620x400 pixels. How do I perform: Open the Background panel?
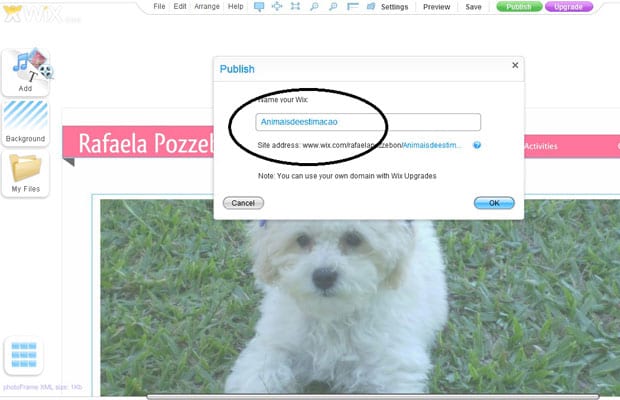tap(26, 123)
